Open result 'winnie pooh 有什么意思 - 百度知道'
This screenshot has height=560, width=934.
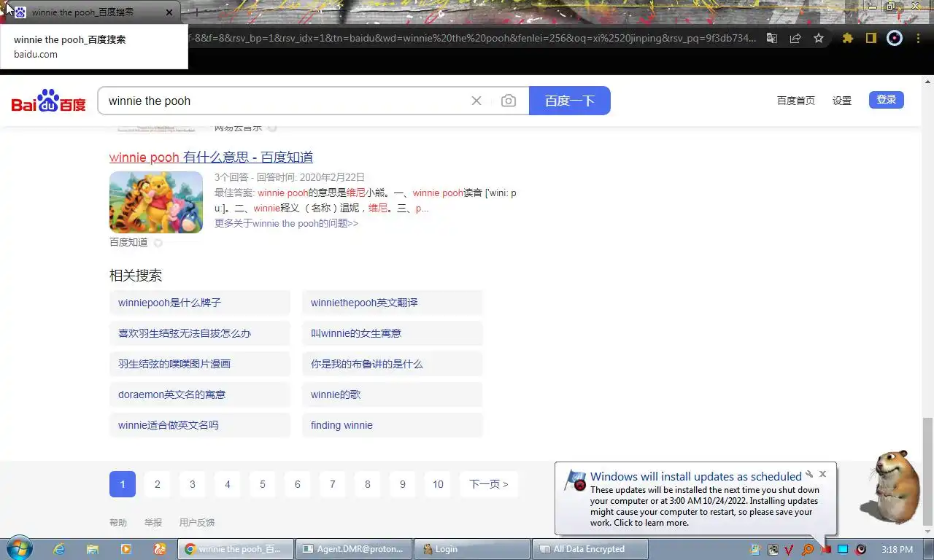pyautogui.click(x=211, y=157)
